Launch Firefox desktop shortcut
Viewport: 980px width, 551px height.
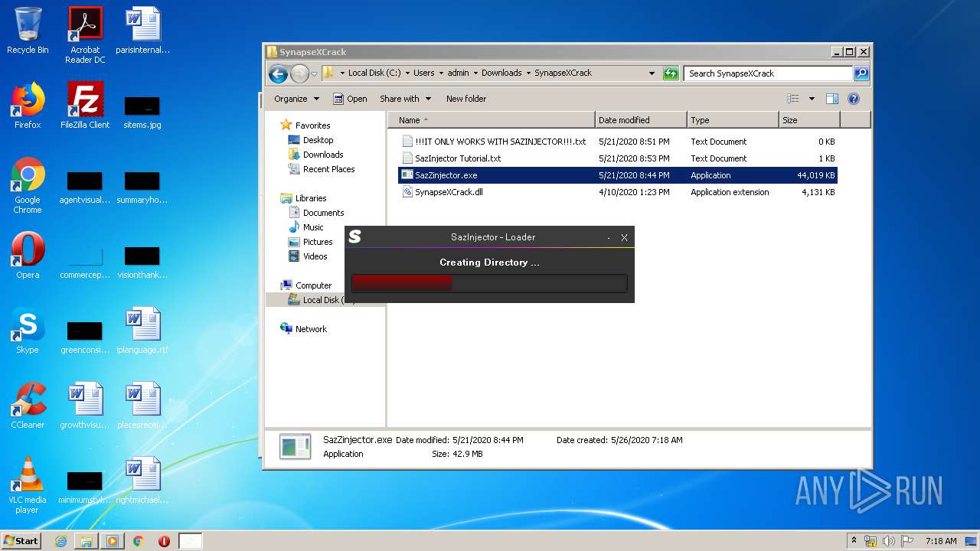click(x=28, y=106)
